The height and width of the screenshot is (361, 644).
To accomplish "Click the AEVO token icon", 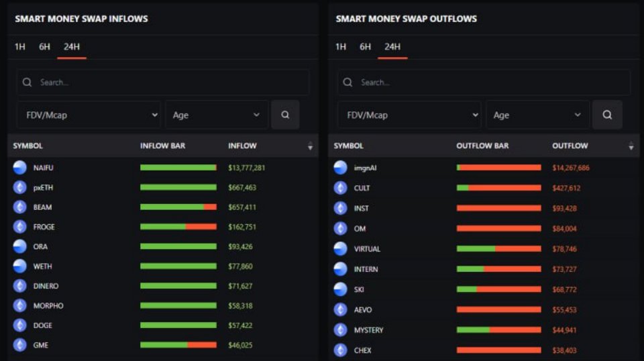I will point(341,309).
